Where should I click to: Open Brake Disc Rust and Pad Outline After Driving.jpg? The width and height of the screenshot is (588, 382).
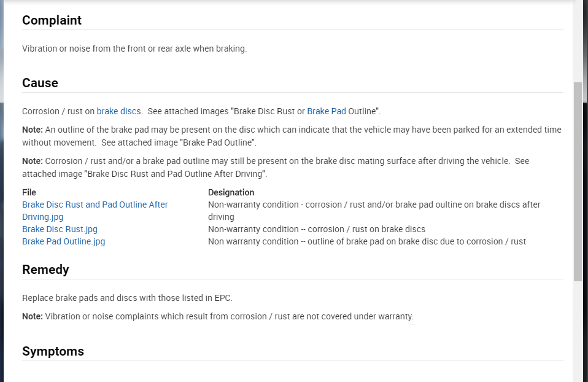pos(95,205)
